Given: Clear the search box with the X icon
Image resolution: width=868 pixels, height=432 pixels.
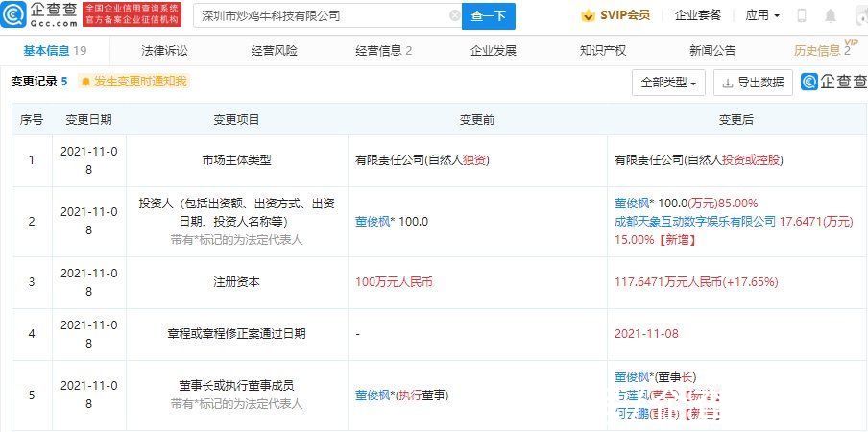Looking at the screenshot, I should pyautogui.click(x=455, y=16).
